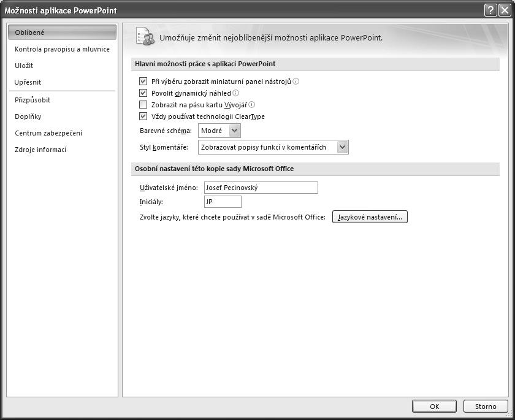Screen dimensions: 515x420
Task: Click the info icon beside Povolit dynamický náhled
Action: click(235, 93)
